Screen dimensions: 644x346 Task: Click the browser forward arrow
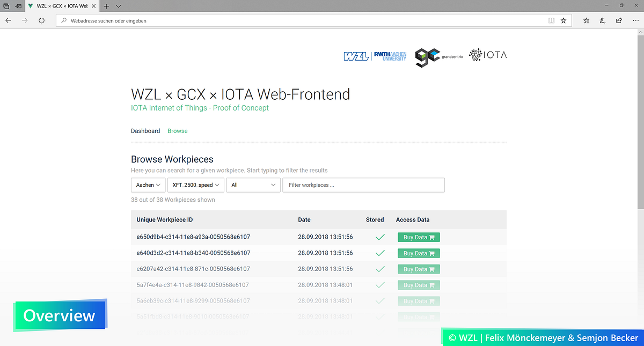[x=25, y=20]
